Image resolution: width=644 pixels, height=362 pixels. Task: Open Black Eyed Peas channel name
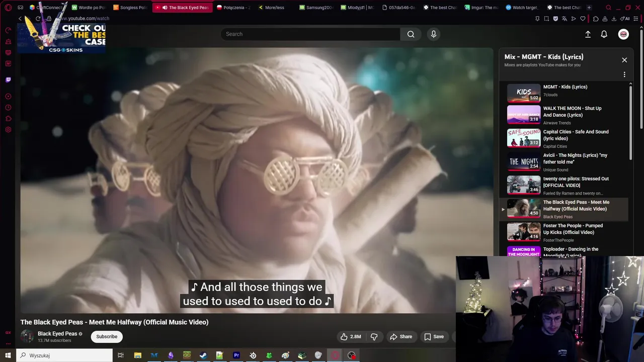tap(57, 334)
